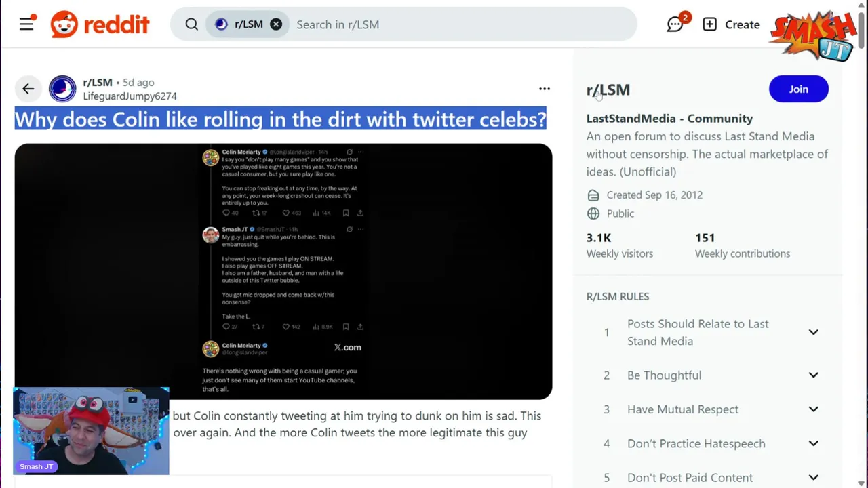Expand the Be Thoughtful rule
The width and height of the screenshot is (868, 488).
[813, 375]
